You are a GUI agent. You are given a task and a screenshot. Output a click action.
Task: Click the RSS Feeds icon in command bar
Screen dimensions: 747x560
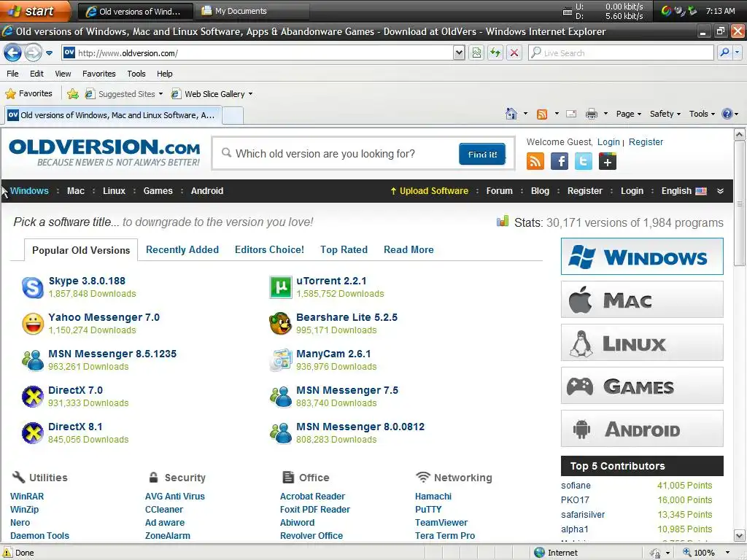542,114
